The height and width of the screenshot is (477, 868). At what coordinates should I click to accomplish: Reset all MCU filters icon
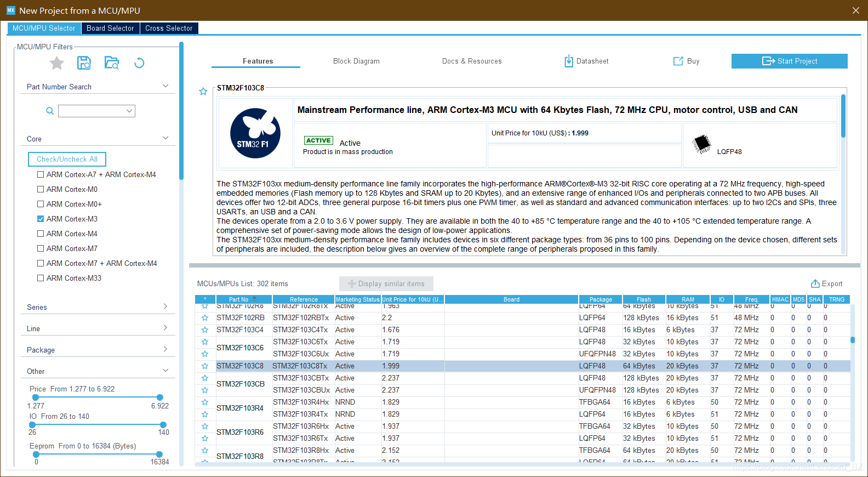coord(139,63)
